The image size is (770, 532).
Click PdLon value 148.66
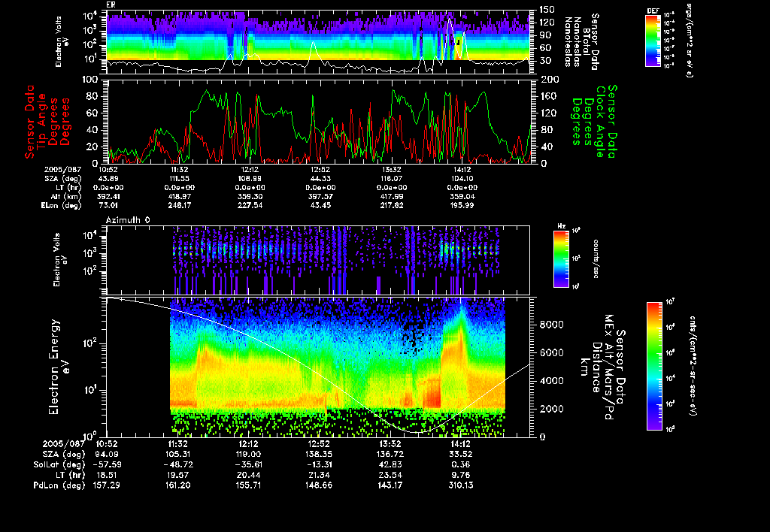tap(319, 485)
